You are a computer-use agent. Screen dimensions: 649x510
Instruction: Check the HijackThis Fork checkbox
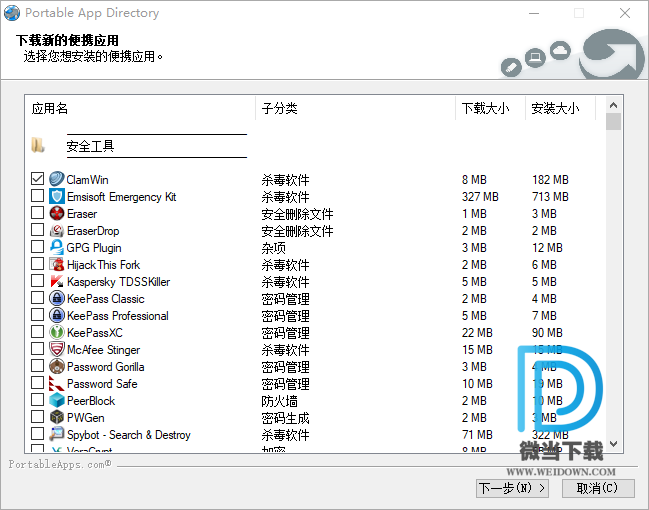click(37, 263)
